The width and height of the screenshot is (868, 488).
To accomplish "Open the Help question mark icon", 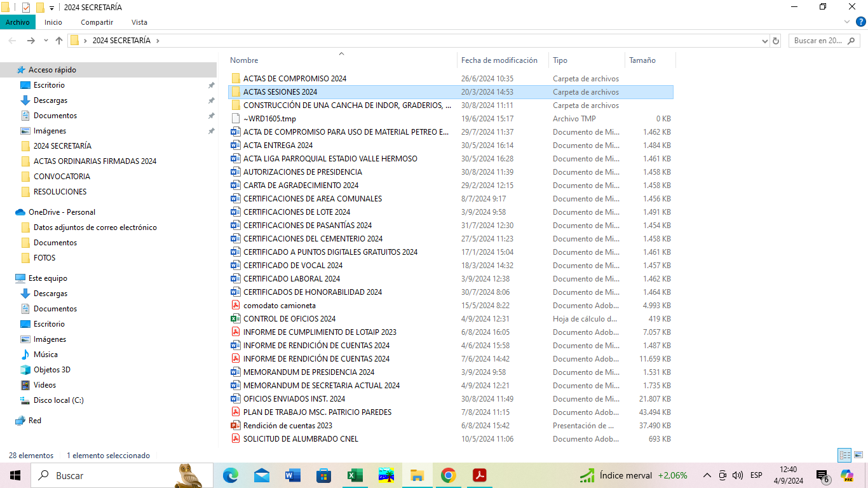I will pos(861,22).
